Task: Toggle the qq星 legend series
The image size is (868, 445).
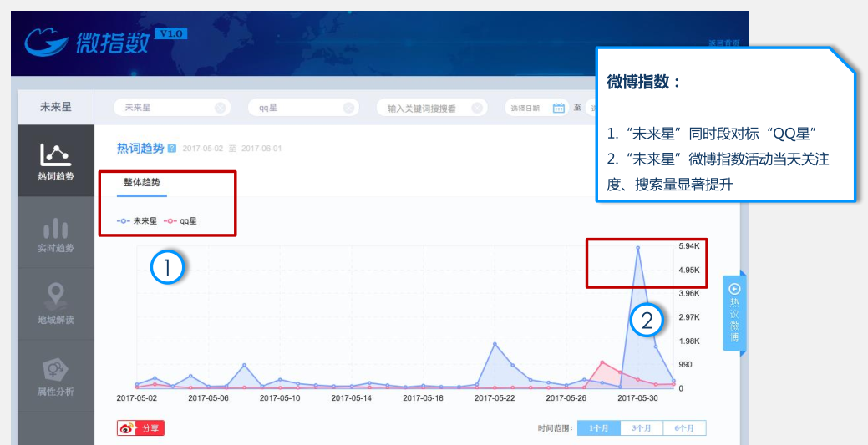Action: [180, 221]
